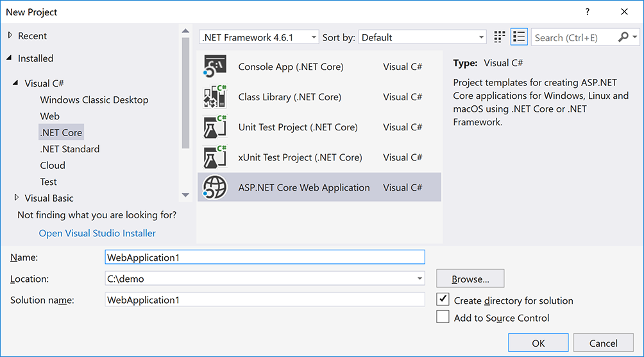644x357 pixels.
Task: Select the .NET Standard category
Action: [x=69, y=149]
